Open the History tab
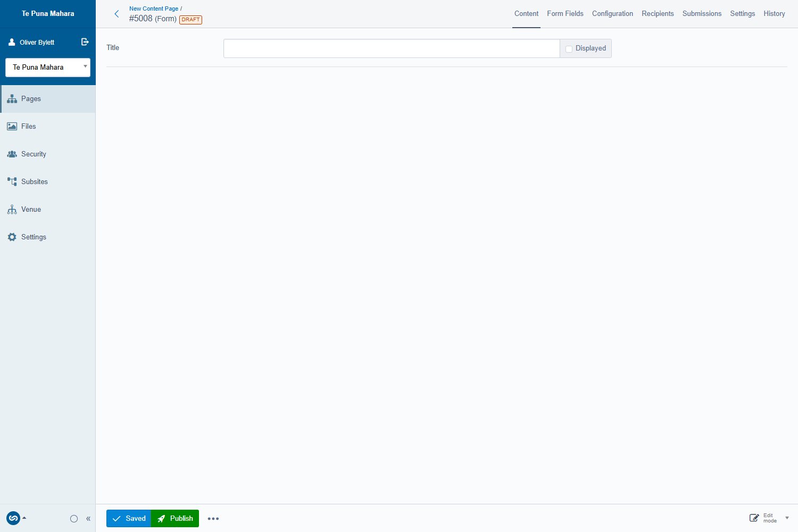This screenshot has width=798, height=532. (x=774, y=14)
